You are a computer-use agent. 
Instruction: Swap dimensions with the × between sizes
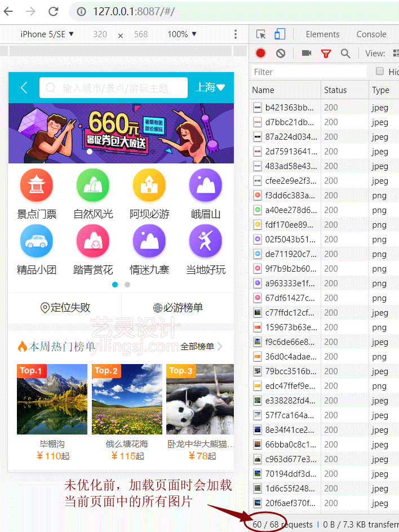pos(121,36)
